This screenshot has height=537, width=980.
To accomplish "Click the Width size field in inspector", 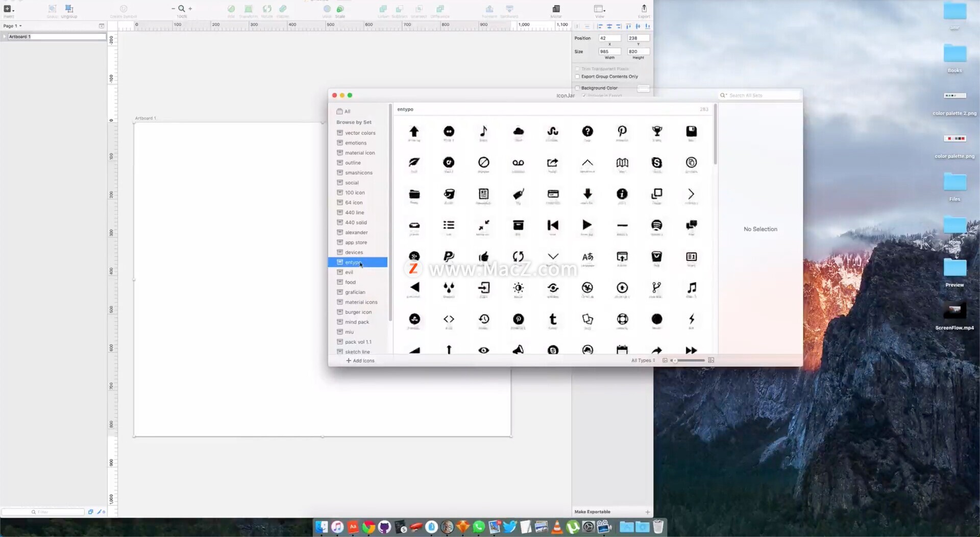I will point(609,52).
